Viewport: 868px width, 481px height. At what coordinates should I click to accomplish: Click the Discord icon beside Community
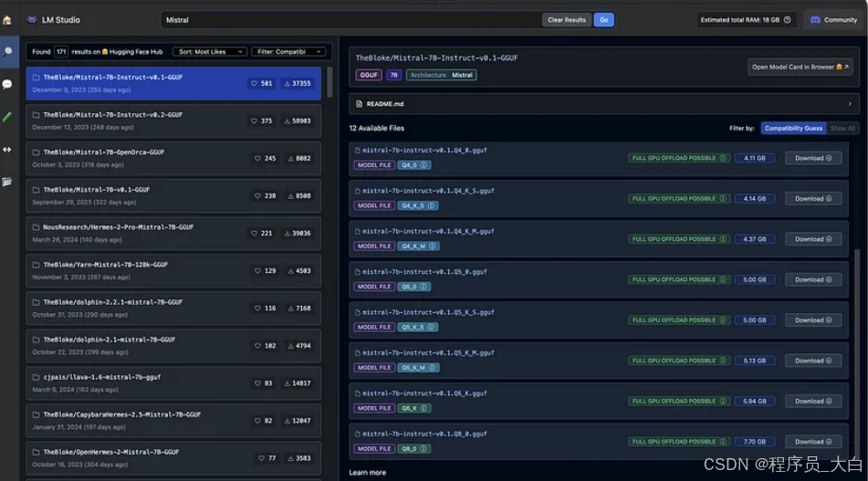click(815, 20)
